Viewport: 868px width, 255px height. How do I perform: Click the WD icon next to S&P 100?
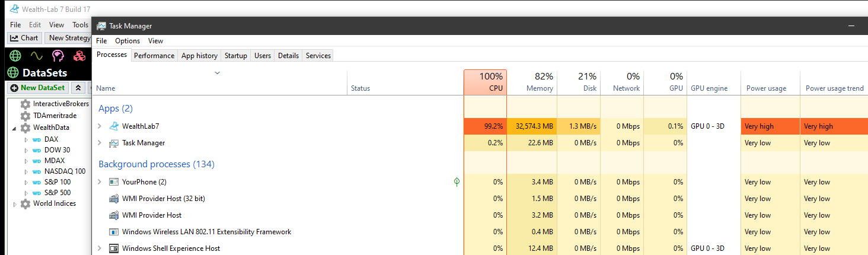pyautogui.click(x=36, y=183)
